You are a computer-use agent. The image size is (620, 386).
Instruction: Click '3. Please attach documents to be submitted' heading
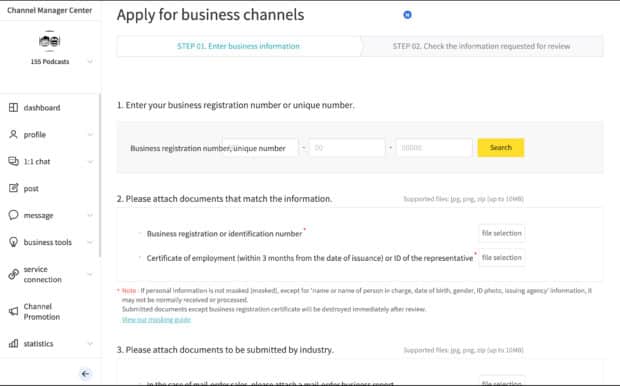(x=225, y=350)
